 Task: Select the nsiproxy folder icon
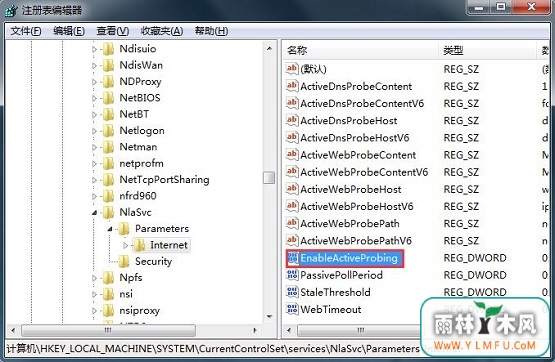tap(108, 310)
